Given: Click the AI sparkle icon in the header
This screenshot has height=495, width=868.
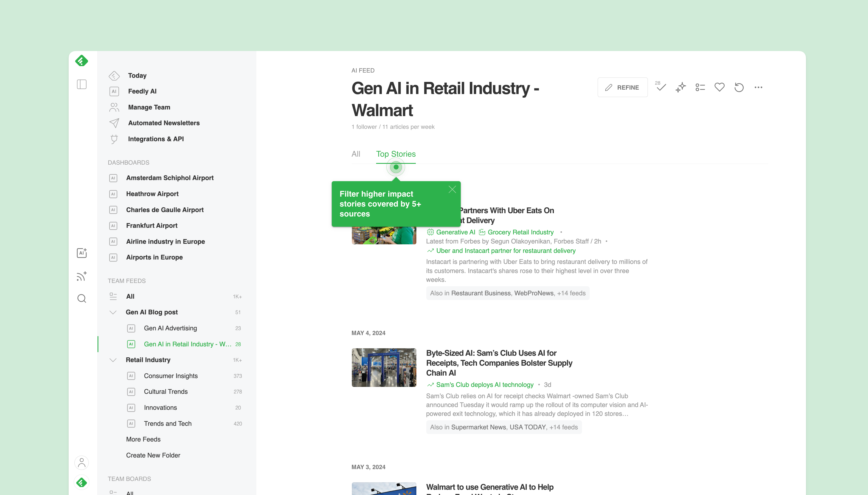Looking at the screenshot, I should tap(680, 87).
